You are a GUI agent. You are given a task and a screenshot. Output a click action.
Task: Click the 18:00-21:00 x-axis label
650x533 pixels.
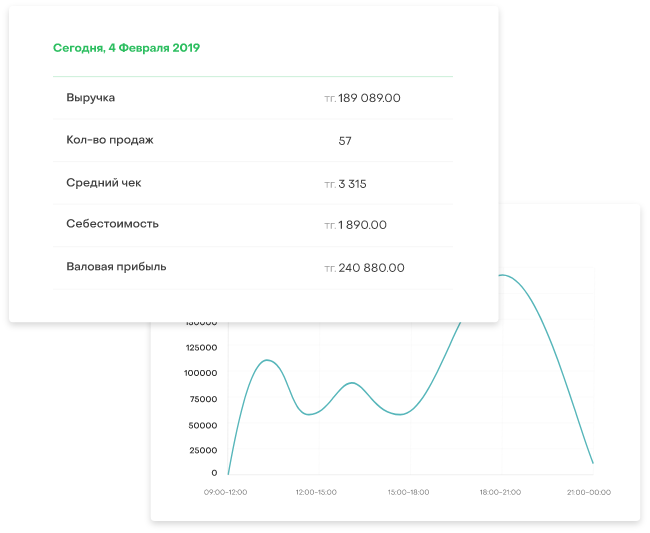coord(500,492)
